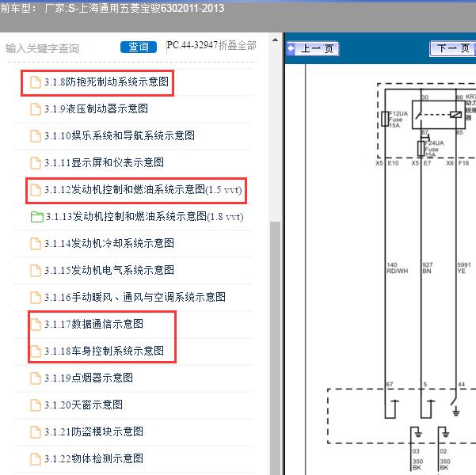
Task: Click 折叠全部 to collapse all
Action: coord(238,46)
